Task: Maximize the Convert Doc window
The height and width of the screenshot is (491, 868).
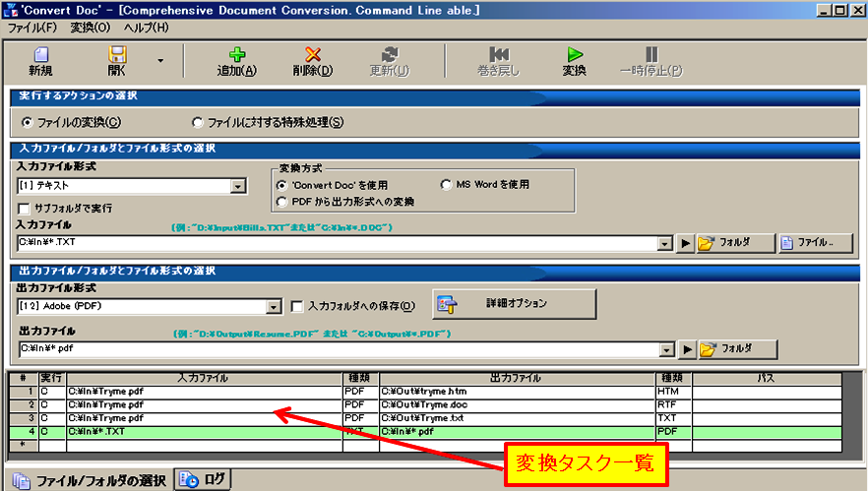Action: 839,10
